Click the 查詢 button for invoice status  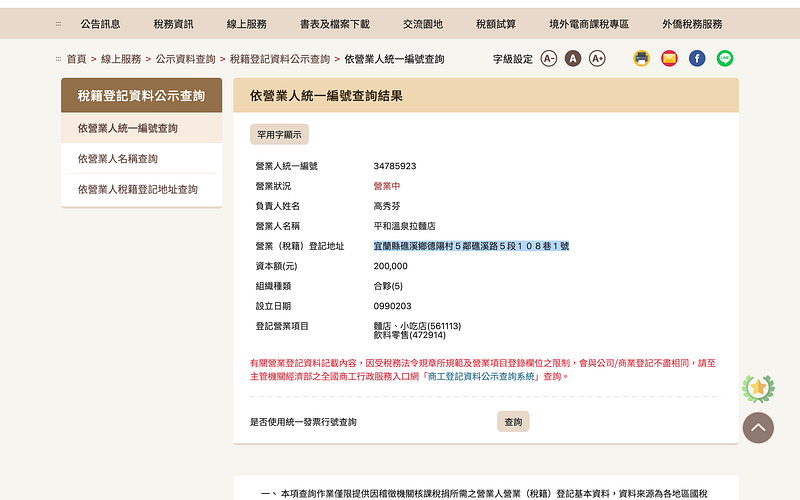coord(513,422)
